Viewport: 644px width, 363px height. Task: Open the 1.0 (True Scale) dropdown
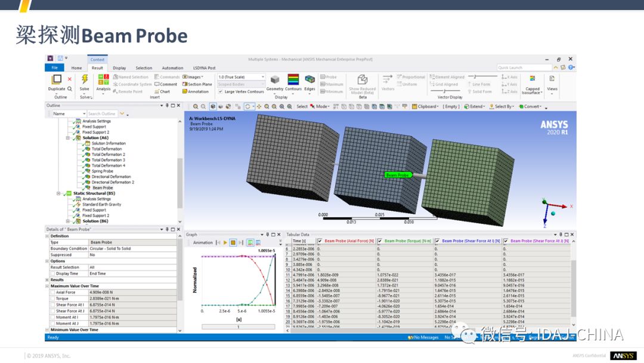tap(241, 77)
